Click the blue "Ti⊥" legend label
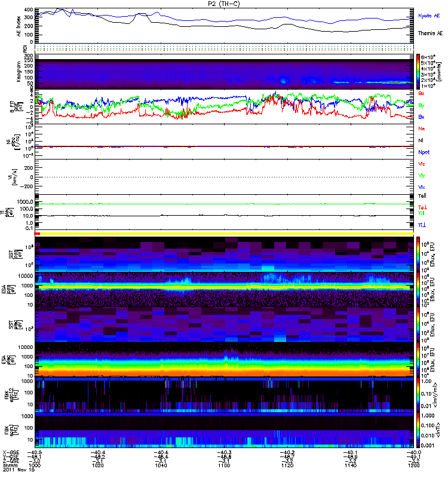 tap(422, 225)
